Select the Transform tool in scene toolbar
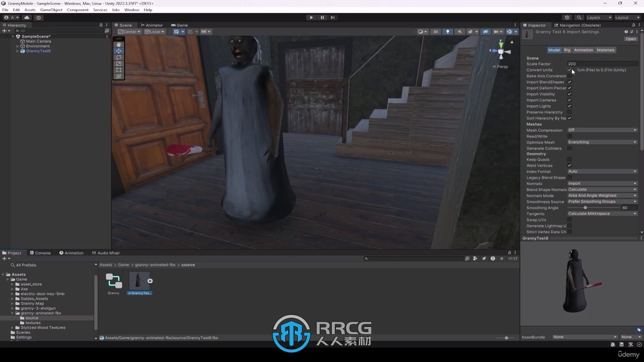 click(119, 76)
